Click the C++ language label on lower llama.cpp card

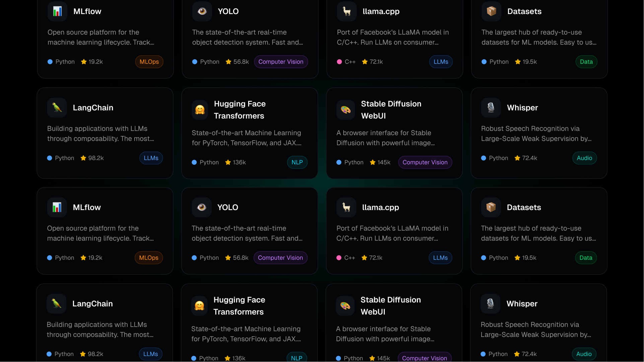pos(346,258)
